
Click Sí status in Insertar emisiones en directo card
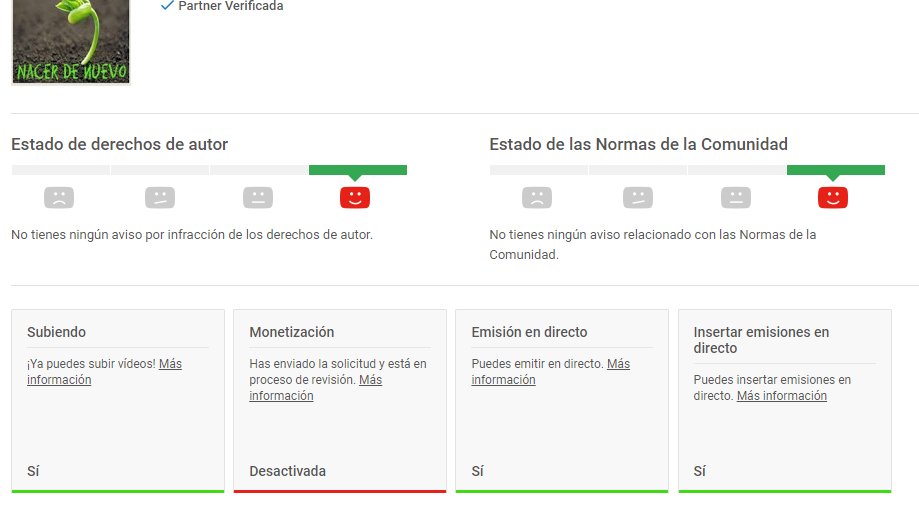[x=700, y=471]
